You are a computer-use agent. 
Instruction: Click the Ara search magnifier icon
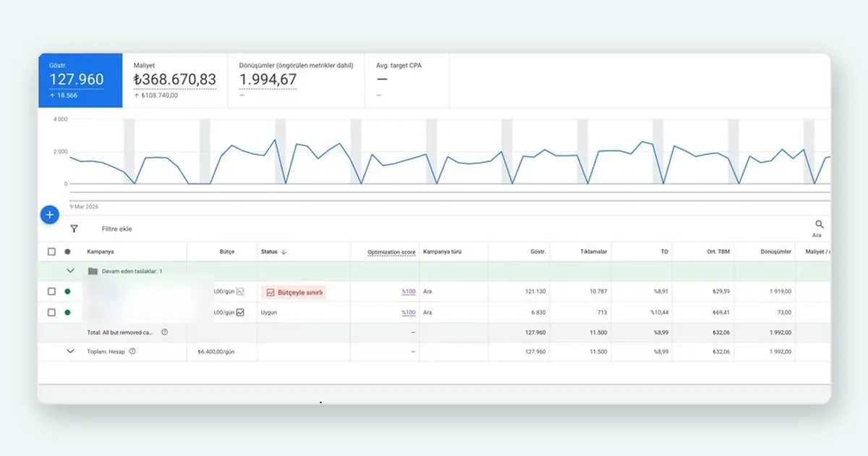(x=820, y=225)
